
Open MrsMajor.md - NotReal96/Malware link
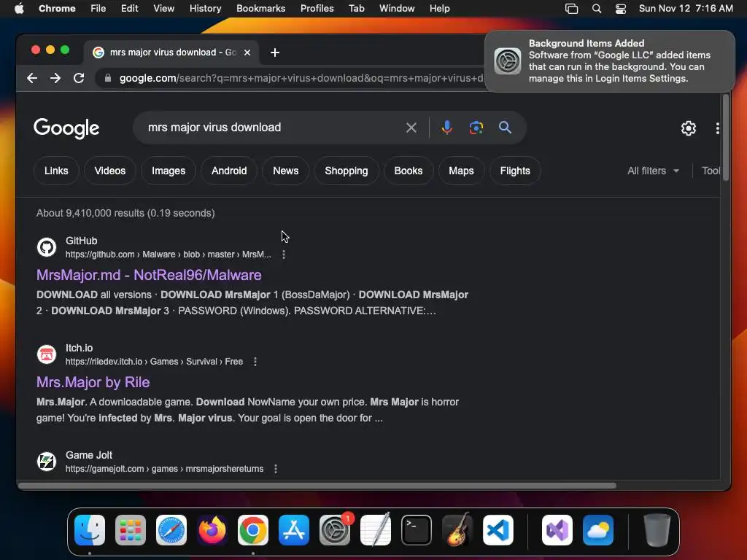point(149,275)
